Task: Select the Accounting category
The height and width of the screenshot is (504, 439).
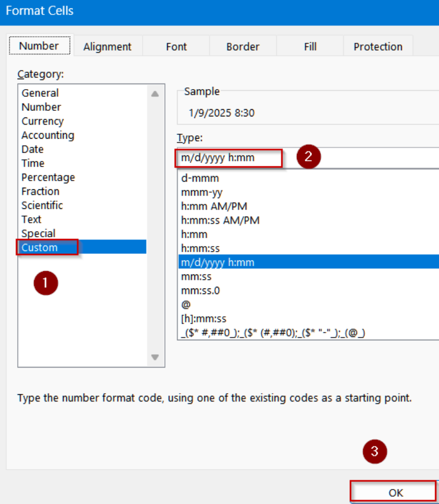Action: coord(47,135)
